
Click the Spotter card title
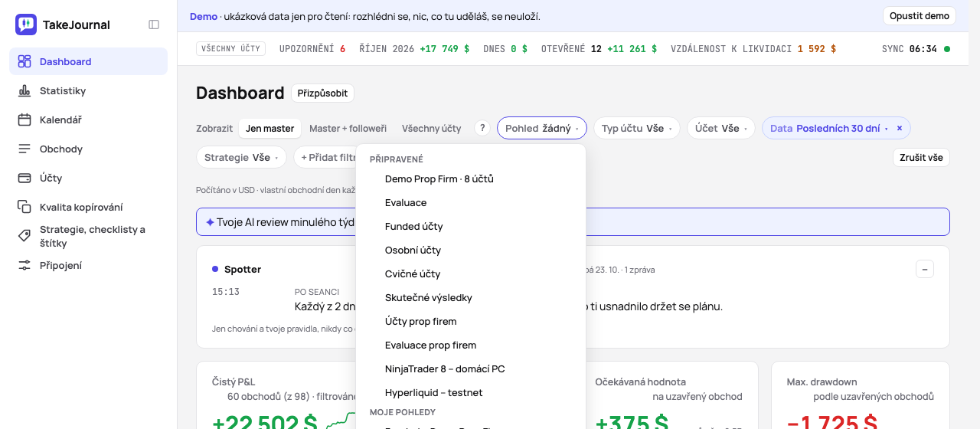[x=243, y=269]
